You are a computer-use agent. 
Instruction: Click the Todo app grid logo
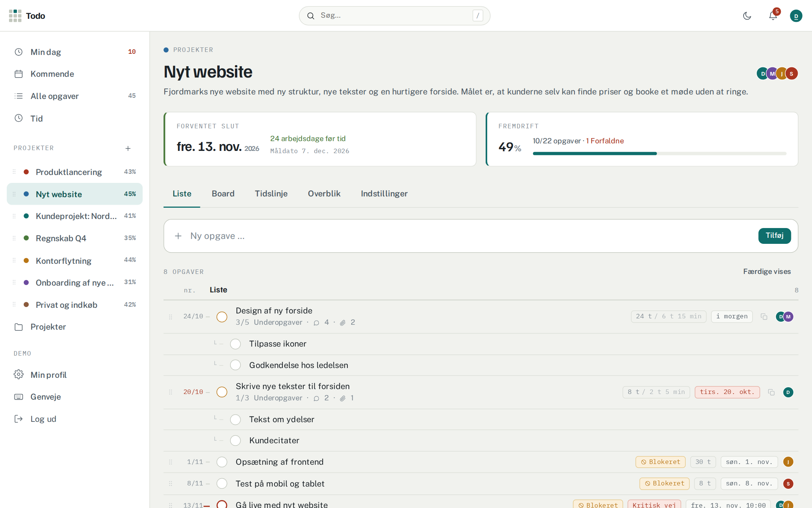[15, 16]
